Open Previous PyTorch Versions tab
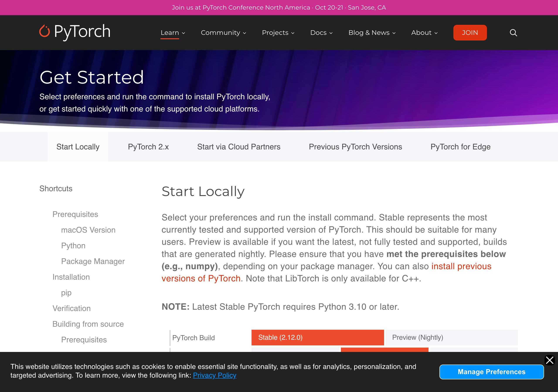 [355, 147]
